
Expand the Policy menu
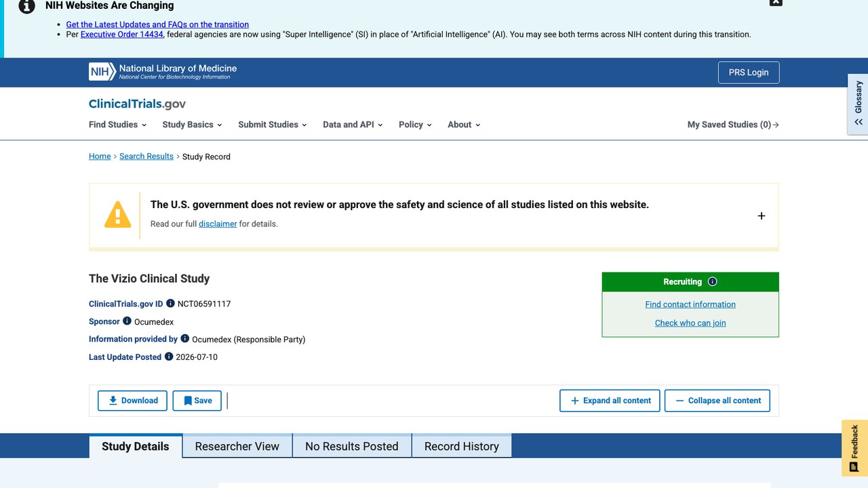click(415, 125)
